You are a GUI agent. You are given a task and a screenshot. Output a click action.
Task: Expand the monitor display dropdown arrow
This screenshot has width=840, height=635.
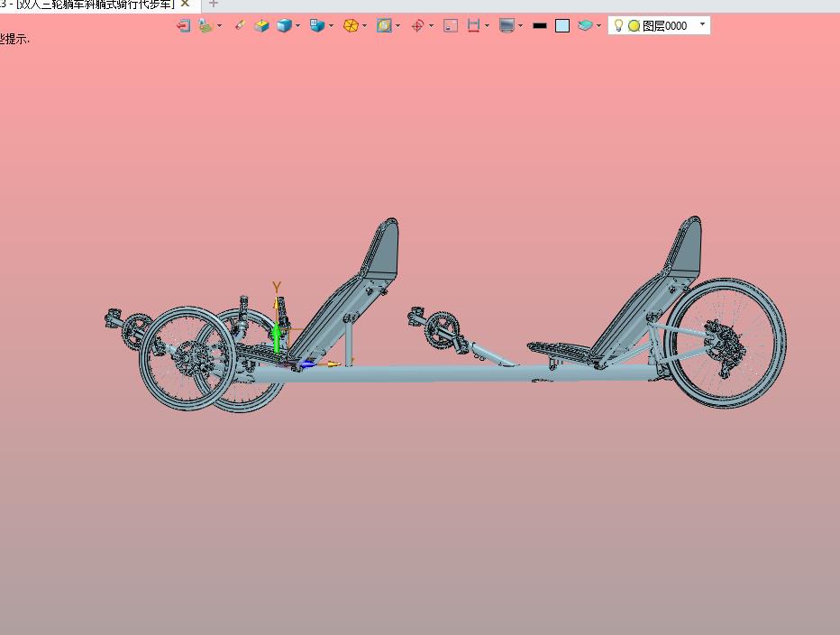pos(520,26)
